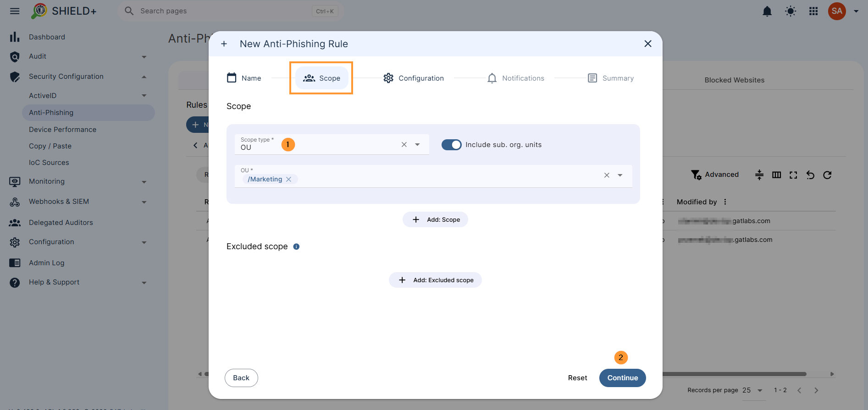This screenshot has height=410, width=868.
Task: Switch to Blocked Websites tab
Action: point(734,80)
